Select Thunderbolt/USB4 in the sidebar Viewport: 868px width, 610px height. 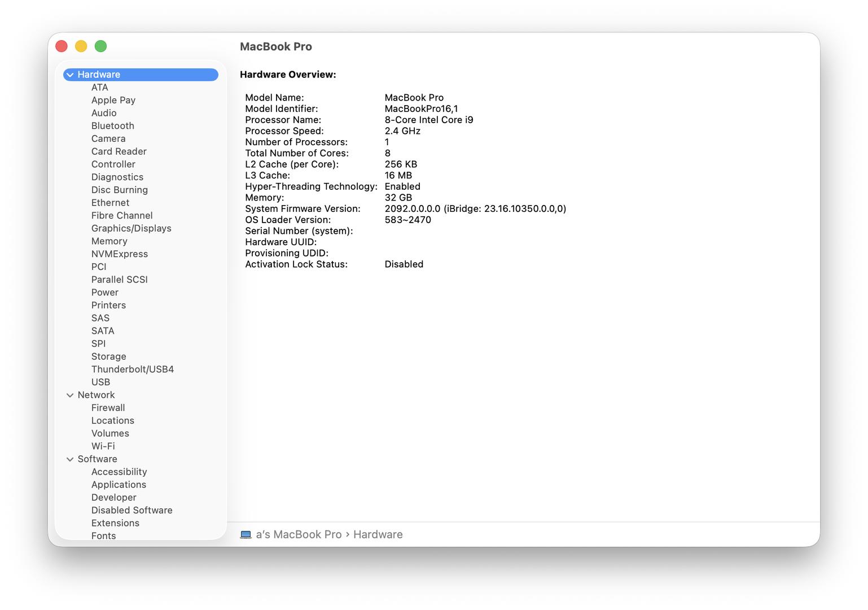point(132,369)
